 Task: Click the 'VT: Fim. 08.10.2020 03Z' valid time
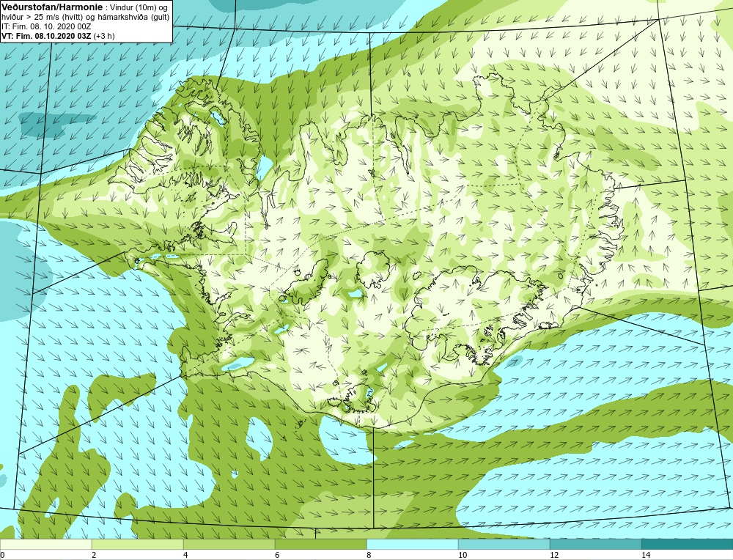[47, 36]
